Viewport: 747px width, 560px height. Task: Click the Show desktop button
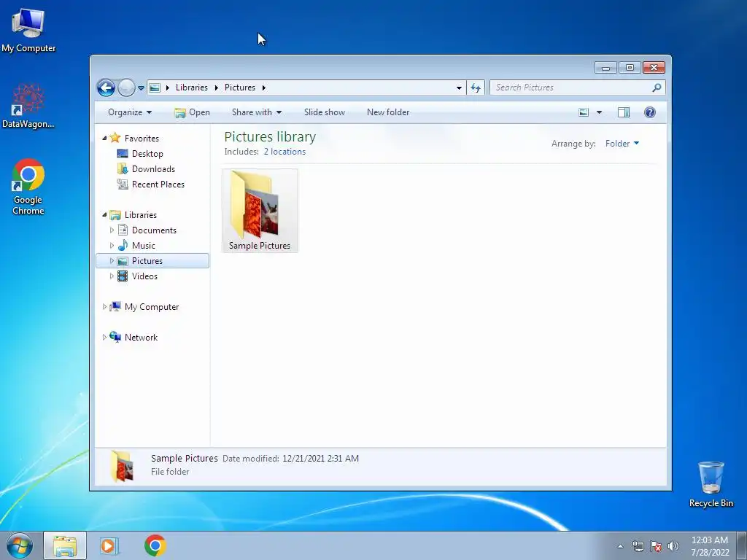pyautogui.click(x=742, y=546)
